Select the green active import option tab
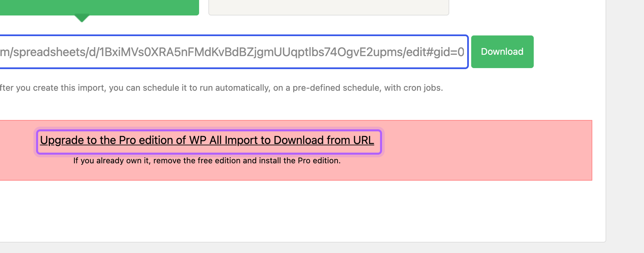The image size is (644, 253). 99,7
